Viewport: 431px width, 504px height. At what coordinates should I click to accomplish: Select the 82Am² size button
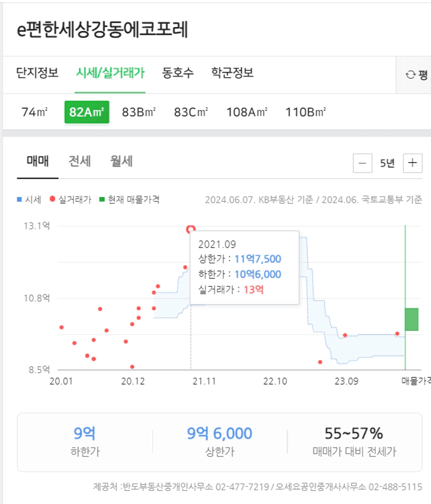87,112
